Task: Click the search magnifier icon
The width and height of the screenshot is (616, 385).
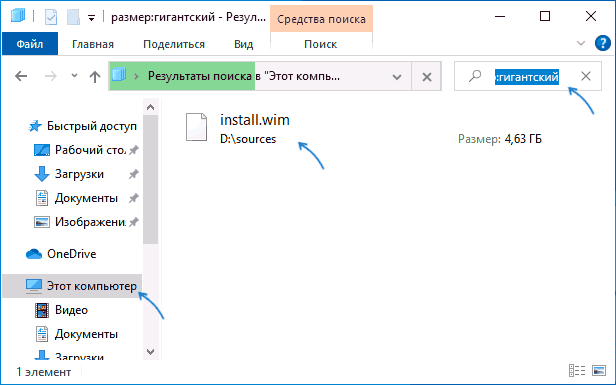Action: point(475,75)
